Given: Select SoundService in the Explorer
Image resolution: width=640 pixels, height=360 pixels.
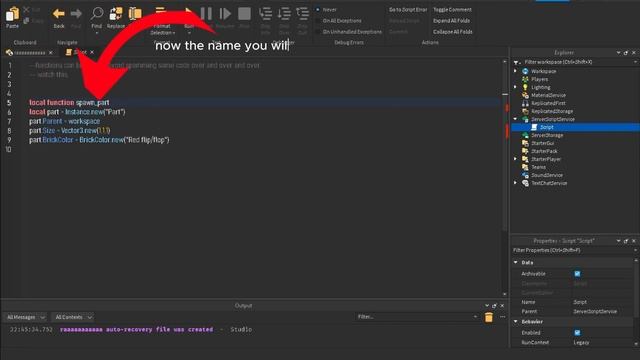Looking at the screenshot, I should coord(547,175).
